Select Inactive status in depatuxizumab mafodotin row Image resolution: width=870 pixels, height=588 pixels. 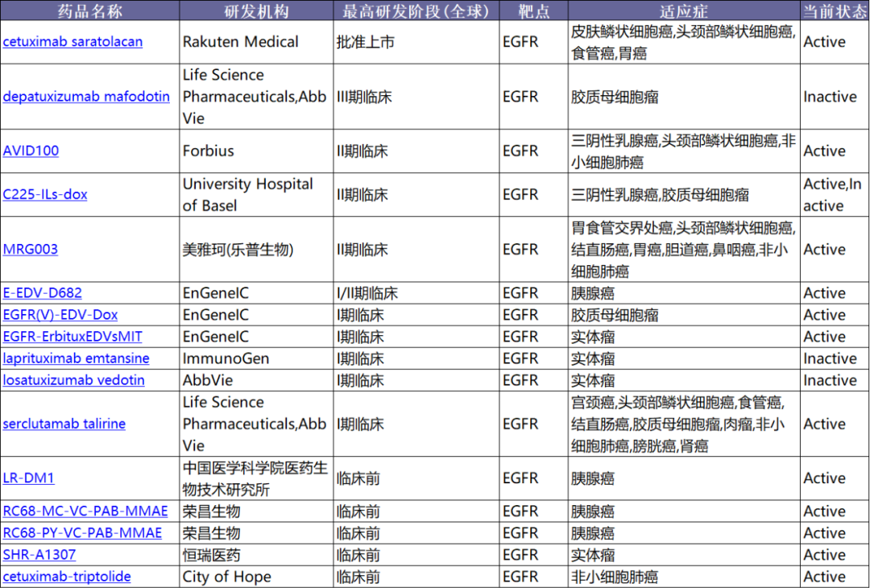835,97
